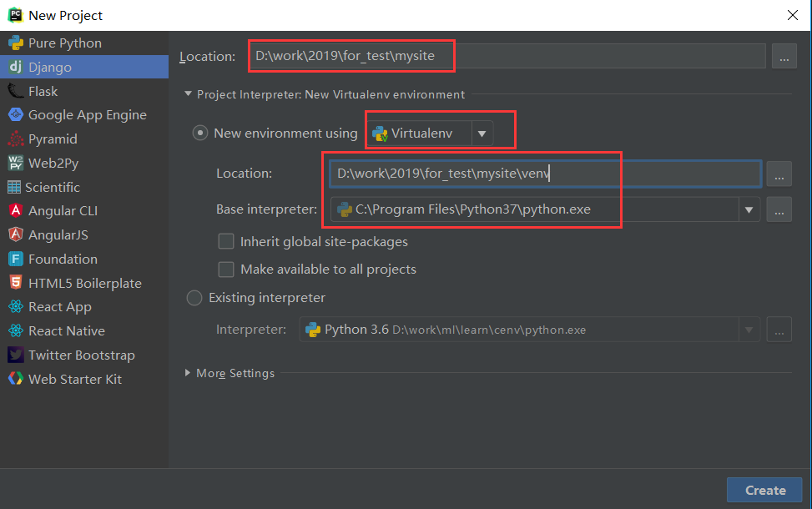Select the HTML5 Boilerplate icon
This screenshot has width=812, height=509.
[15, 283]
